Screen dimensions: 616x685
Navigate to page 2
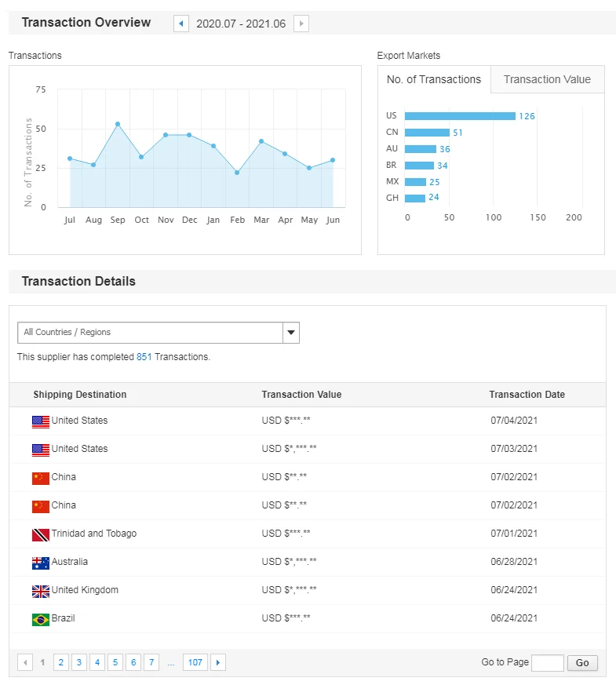pos(60,663)
